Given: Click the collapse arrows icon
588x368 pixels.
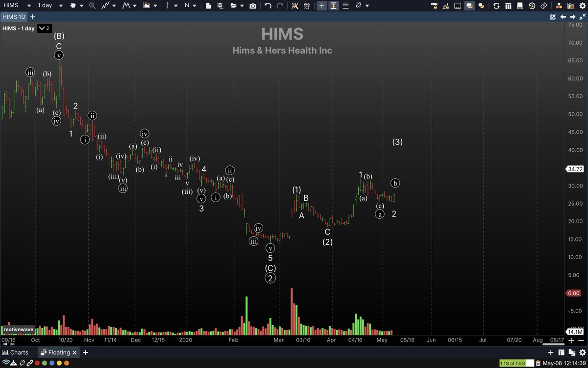Looking at the screenshot, I should [582, 17].
